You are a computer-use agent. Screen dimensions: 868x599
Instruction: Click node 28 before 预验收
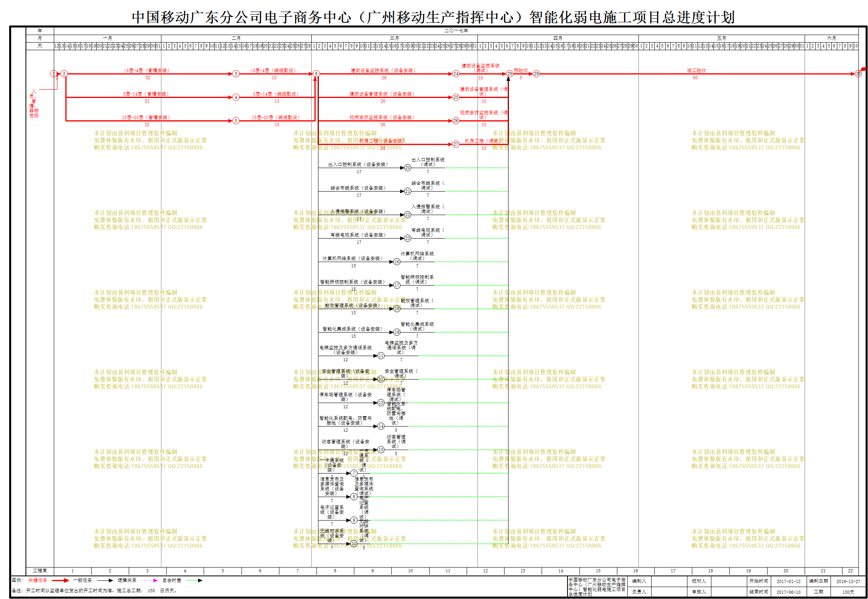[510, 74]
